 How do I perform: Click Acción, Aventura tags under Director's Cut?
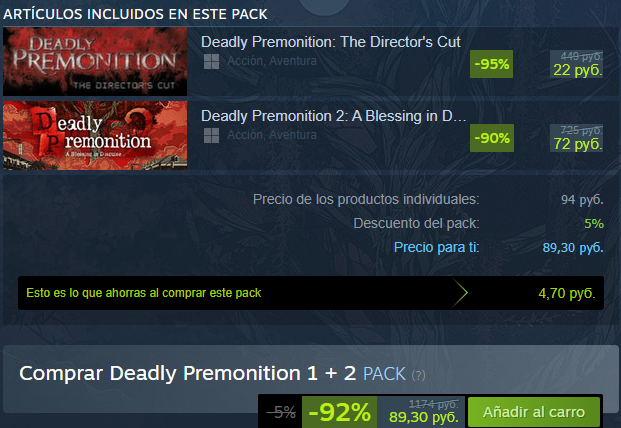point(272,61)
